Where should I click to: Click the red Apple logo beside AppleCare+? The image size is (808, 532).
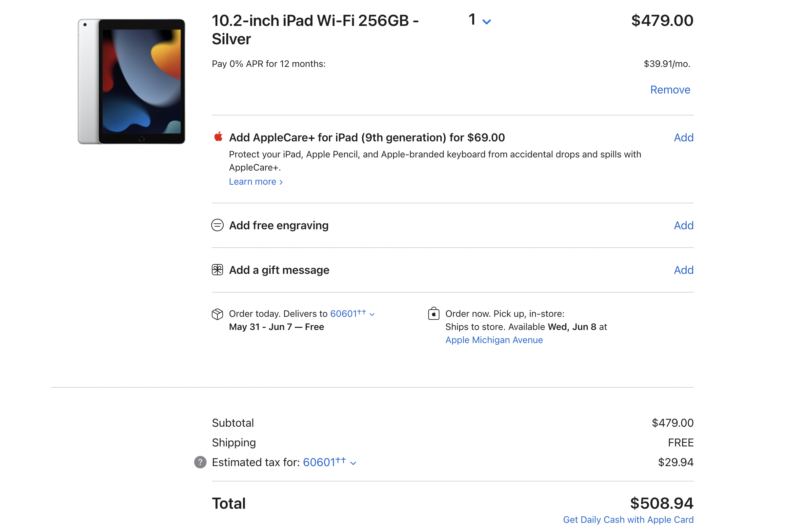click(x=218, y=137)
